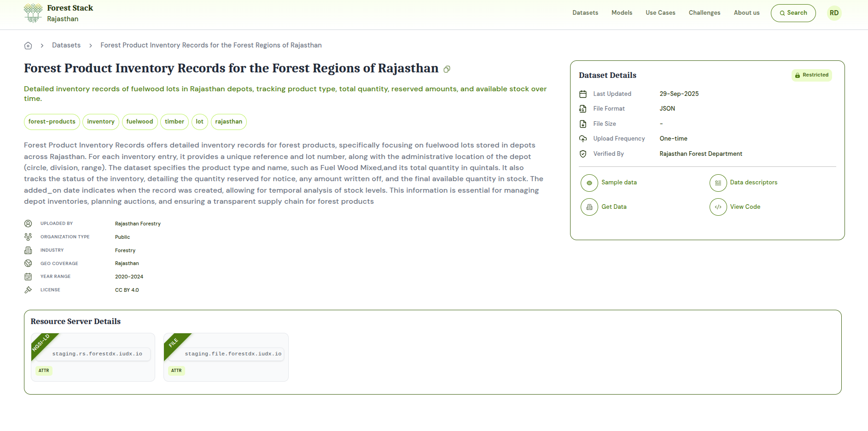Viewport: 868px width, 431px height.
Task: Click the Restricted access badge
Action: [811, 75]
